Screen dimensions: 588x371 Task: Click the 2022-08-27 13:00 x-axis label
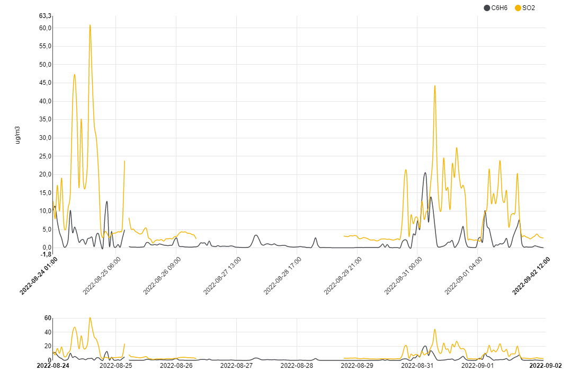[223, 276]
